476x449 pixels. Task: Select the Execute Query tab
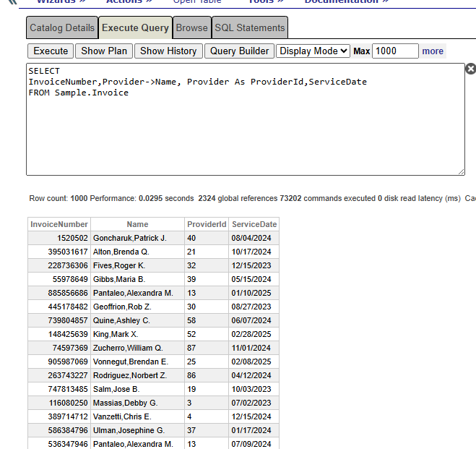135,28
